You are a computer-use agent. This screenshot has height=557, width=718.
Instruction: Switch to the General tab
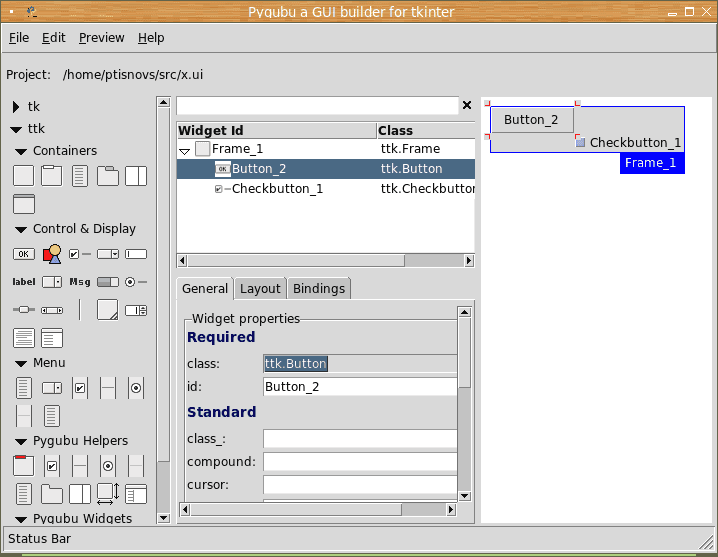[x=205, y=289]
